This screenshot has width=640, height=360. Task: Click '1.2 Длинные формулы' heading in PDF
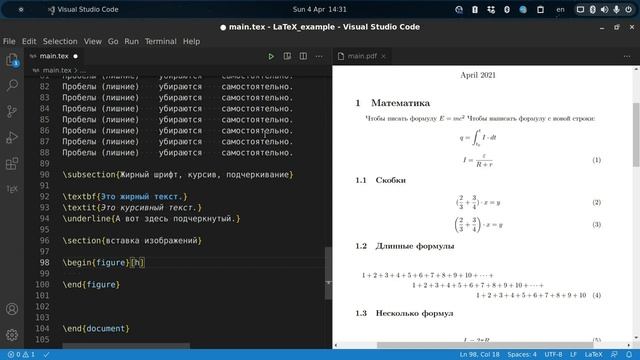(404, 246)
